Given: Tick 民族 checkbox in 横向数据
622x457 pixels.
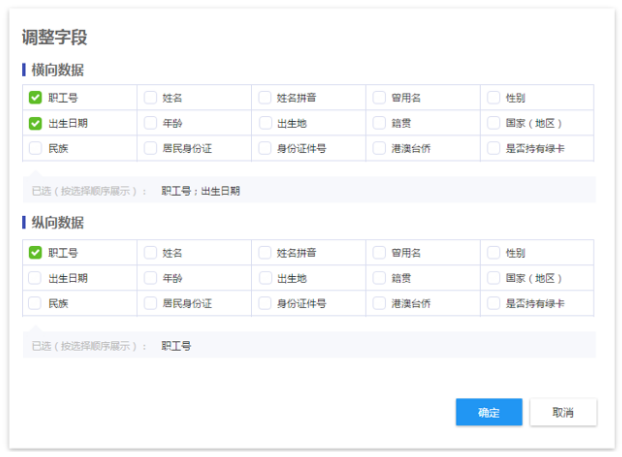Looking at the screenshot, I should [35, 149].
